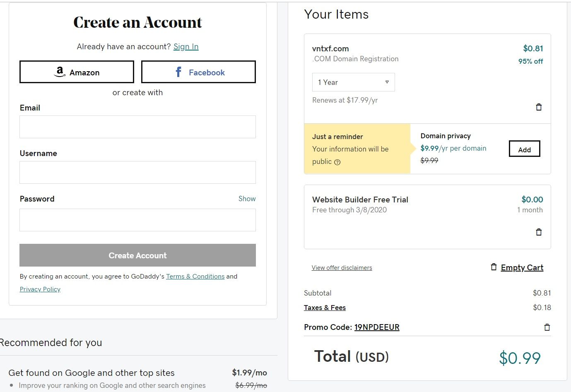This screenshot has width=571, height=392.
Task: Delete vntxf.com domain with trash icon
Action: tap(539, 107)
